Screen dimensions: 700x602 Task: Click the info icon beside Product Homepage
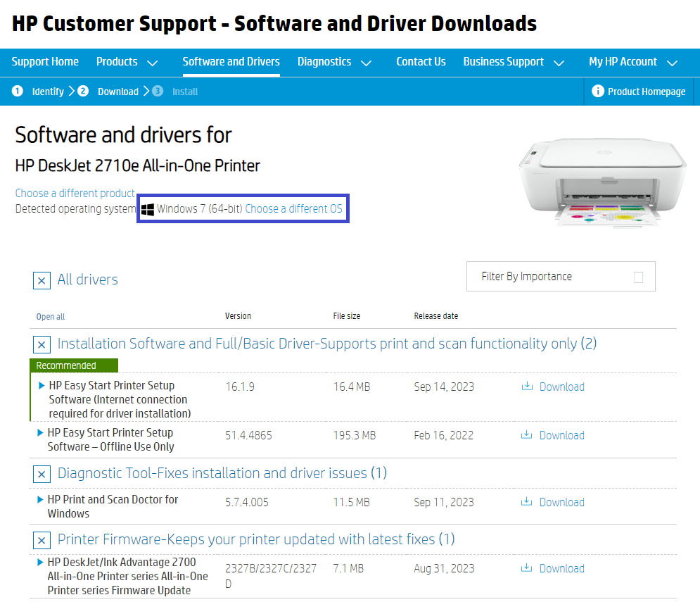coord(598,92)
